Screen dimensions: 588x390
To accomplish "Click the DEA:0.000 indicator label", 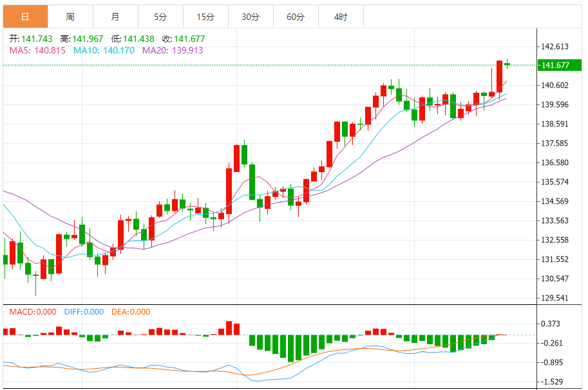I will 131,312.
